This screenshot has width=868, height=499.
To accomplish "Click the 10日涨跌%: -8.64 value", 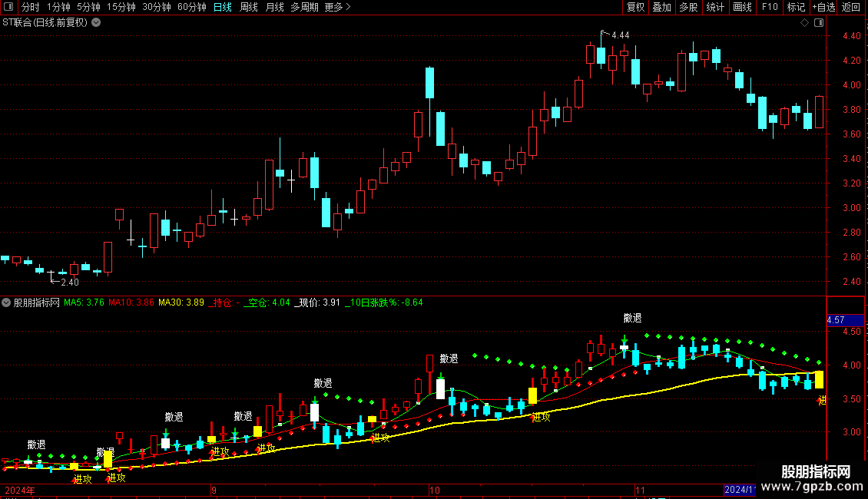I will pos(384,302).
